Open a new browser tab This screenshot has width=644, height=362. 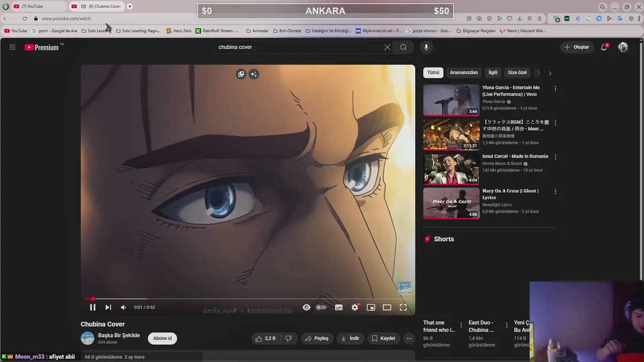130,7
